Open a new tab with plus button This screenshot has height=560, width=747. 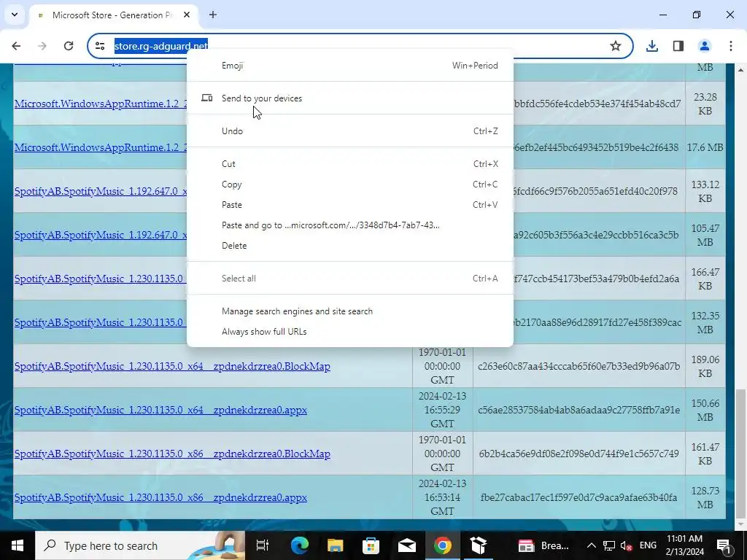click(x=213, y=15)
